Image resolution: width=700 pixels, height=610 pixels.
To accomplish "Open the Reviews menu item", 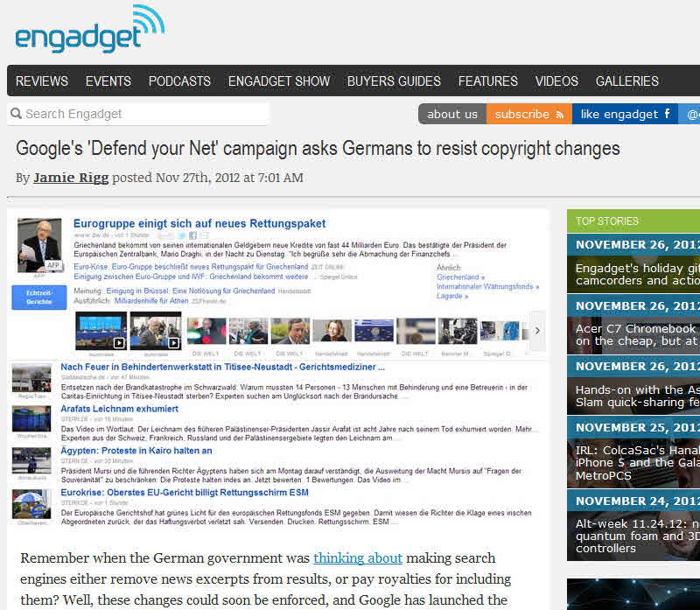I will pos(42,81).
